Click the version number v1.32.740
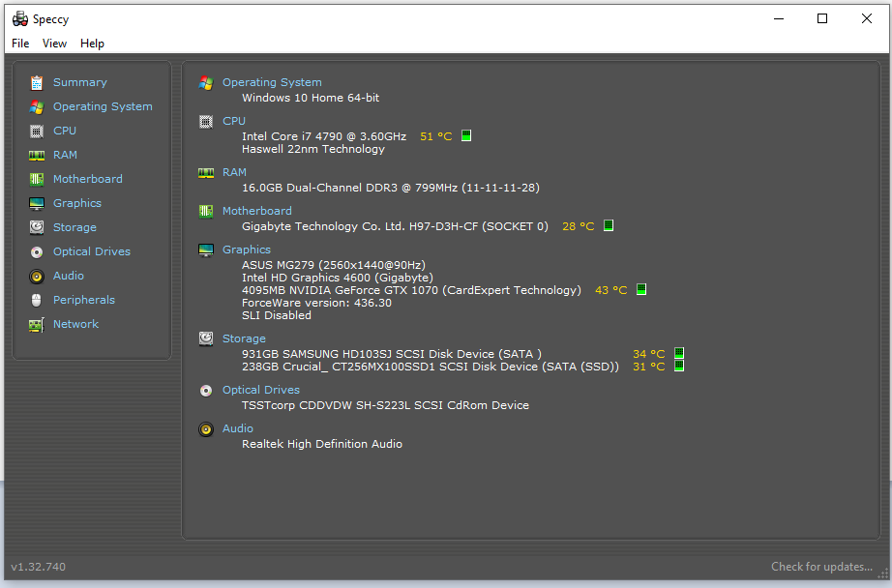892x588 pixels. pos(38,567)
